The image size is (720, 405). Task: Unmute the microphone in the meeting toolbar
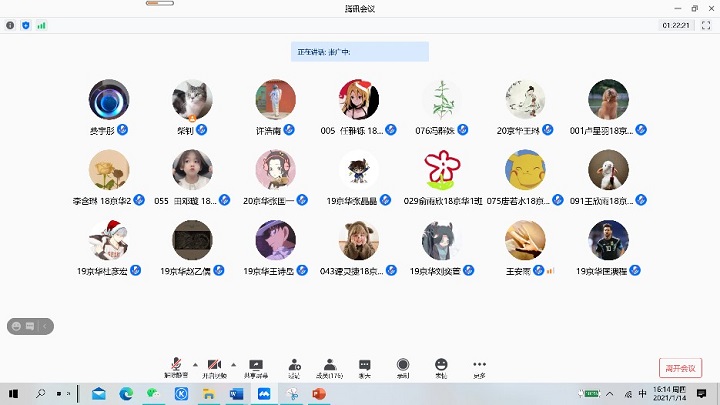[x=176, y=366]
